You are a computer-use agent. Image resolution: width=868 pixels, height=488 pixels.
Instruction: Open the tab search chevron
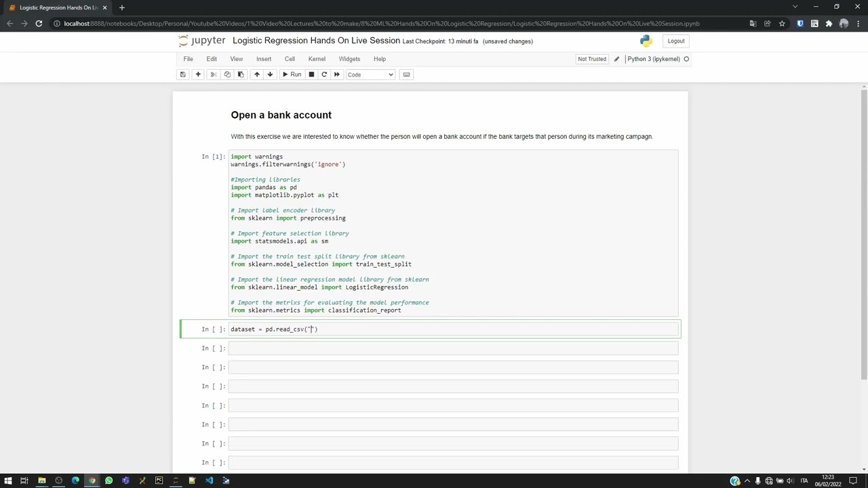[x=795, y=7]
